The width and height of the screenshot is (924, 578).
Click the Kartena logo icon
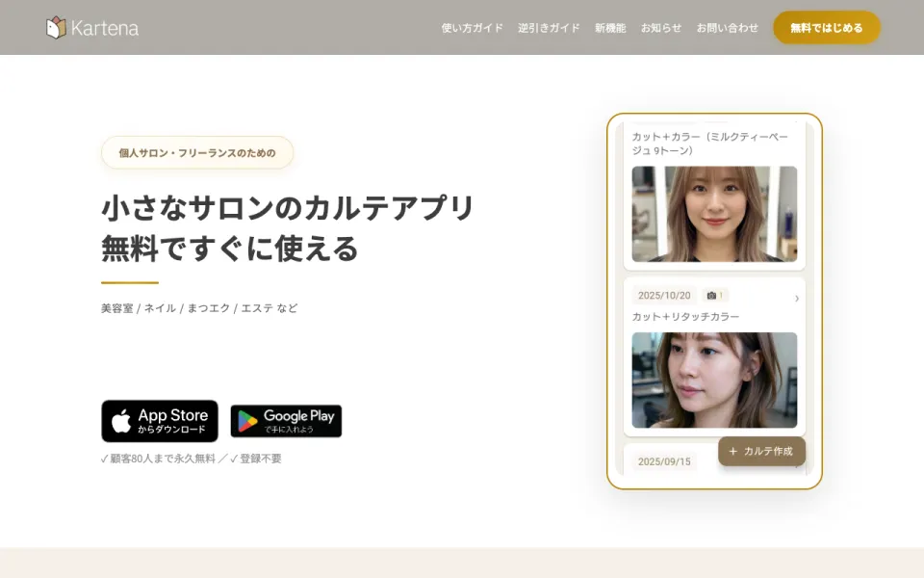56,27
